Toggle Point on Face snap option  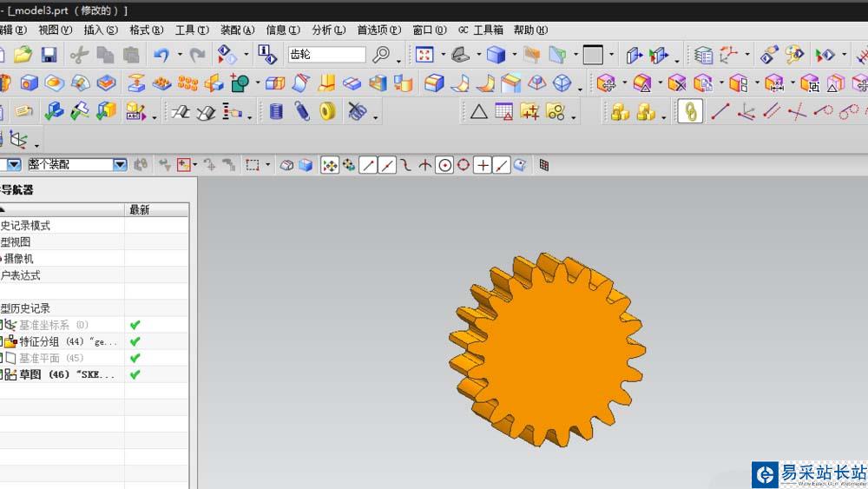(520, 165)
